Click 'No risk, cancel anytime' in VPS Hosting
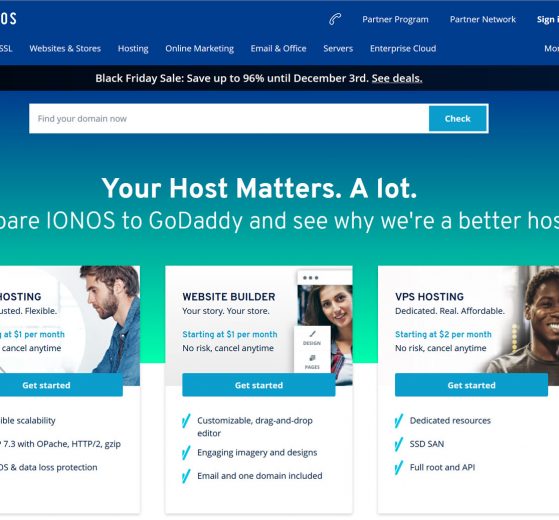This screenshot has height=520, width=559. pos(440,348)
